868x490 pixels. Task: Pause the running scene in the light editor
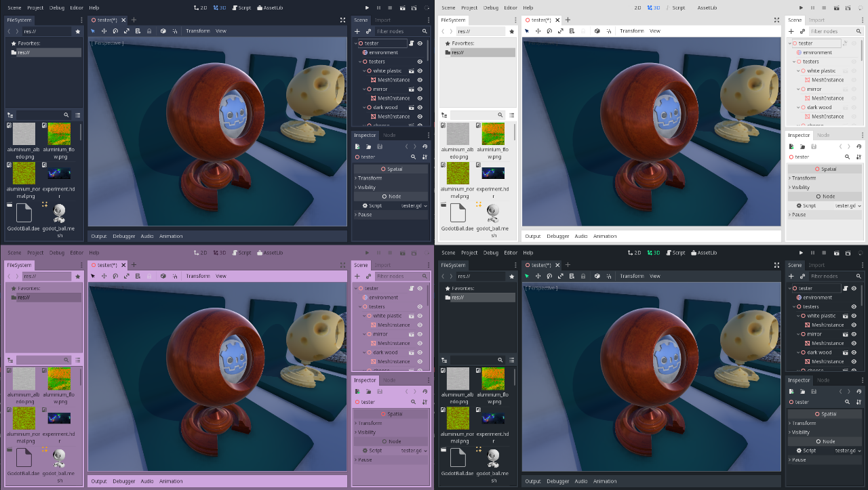click(812, 7)
